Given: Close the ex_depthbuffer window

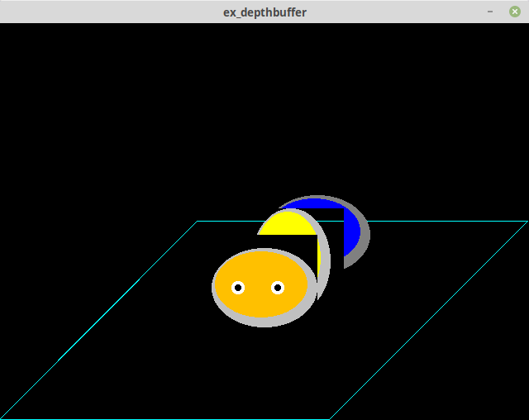Looking at the screenshot, I should click(515, 12).
